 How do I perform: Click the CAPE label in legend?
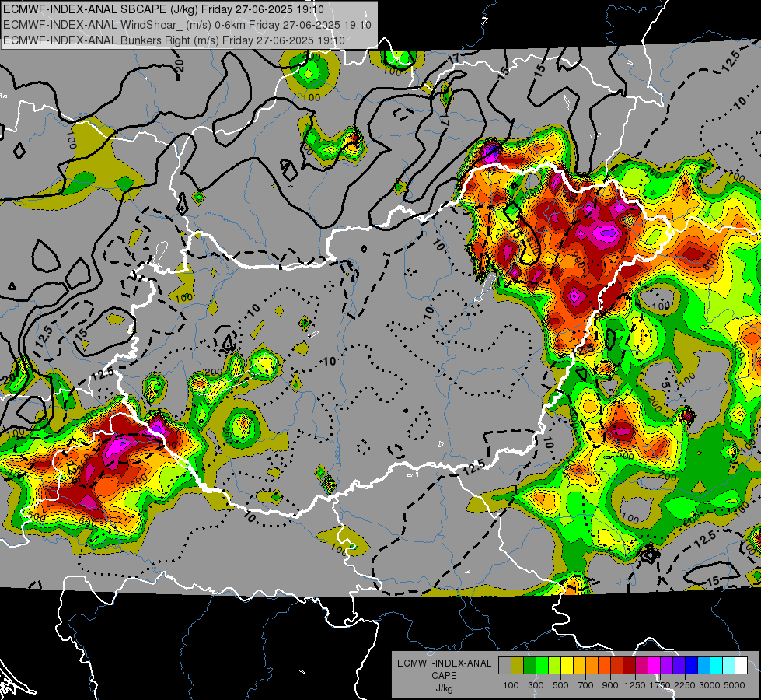444,676
